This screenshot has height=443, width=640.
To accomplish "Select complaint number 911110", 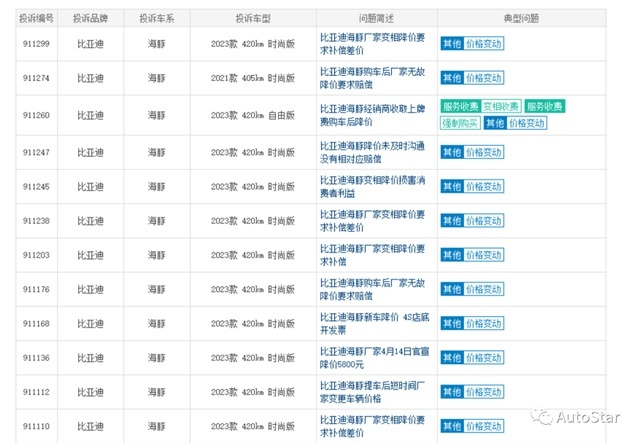I will (x=36, y=426).
